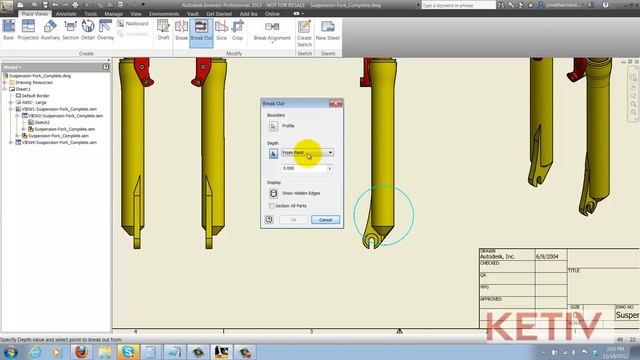
Task: Switch to the Vault ribbon tab
Action: click(x=193, y=14)
